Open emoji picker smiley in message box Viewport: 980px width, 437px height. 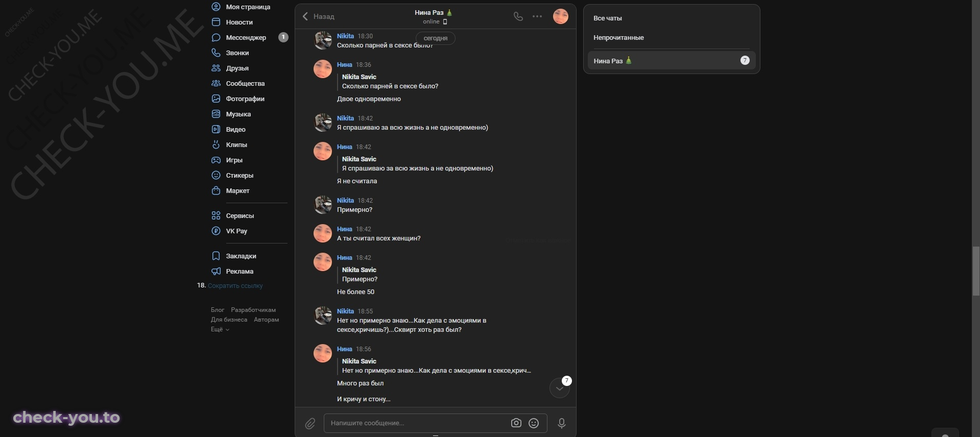point(534,423)
